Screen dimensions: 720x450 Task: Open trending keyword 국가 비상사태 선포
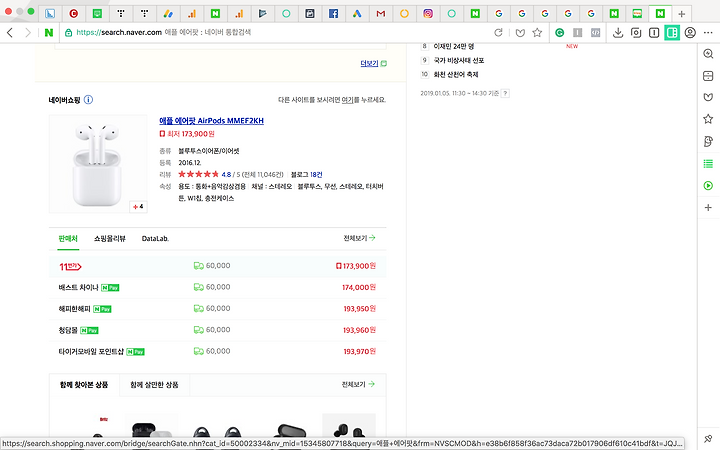pyautogui.click(x=459, y=60)
